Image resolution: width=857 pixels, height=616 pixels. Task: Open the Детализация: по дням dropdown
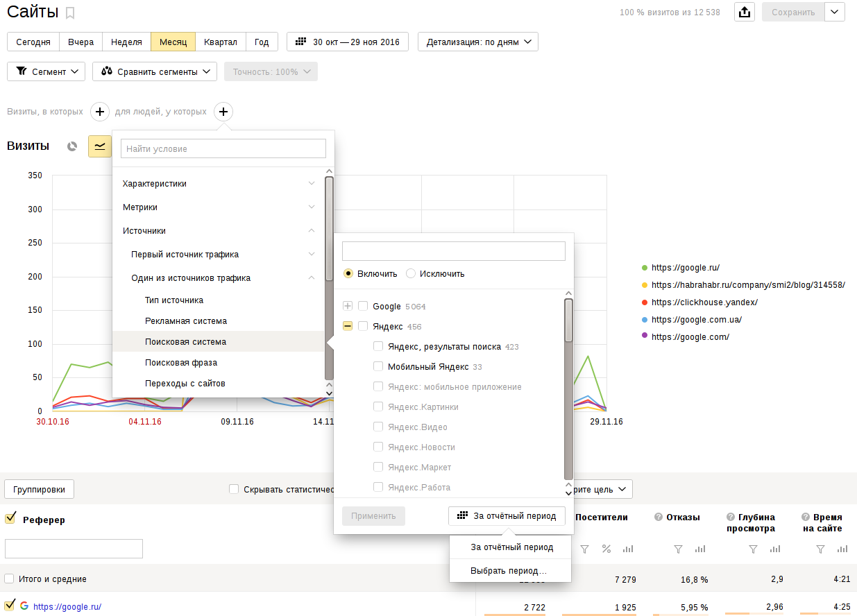[x=477, y=42]
